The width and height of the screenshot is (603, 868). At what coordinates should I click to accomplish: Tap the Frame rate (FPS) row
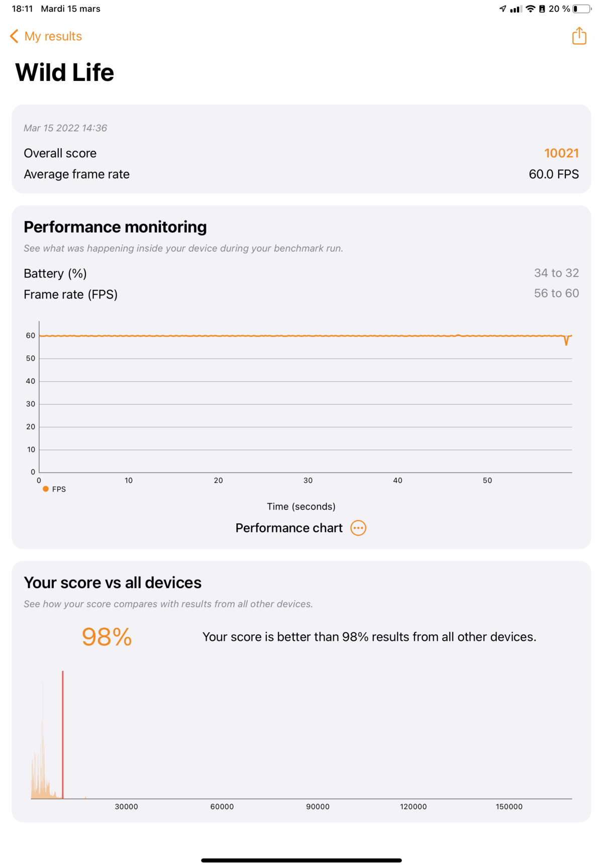301,294
